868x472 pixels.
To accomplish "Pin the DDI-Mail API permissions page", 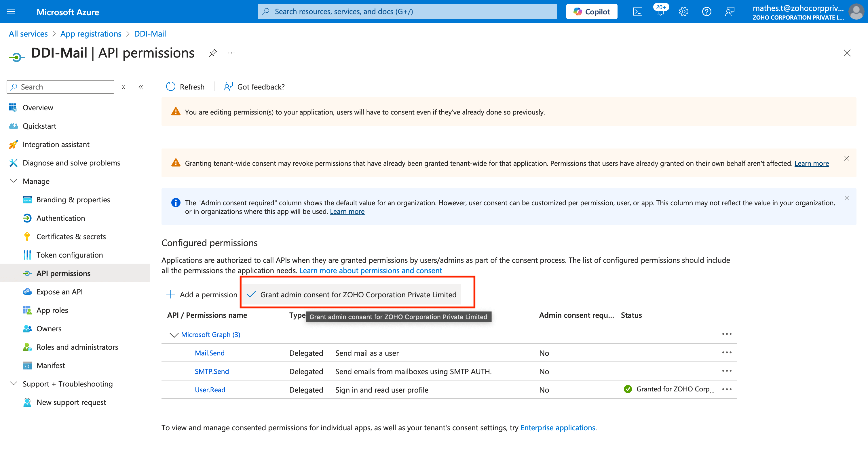I will click(x=213, y=53).
